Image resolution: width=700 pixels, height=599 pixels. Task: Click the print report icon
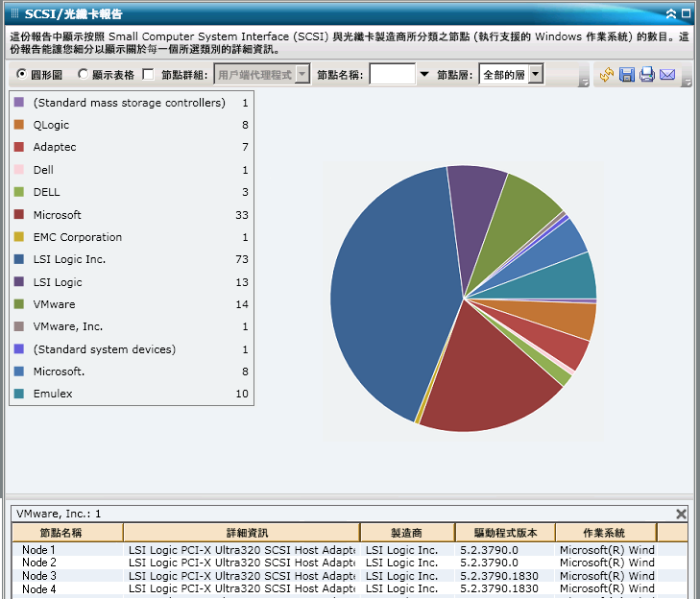coord(647,75)
